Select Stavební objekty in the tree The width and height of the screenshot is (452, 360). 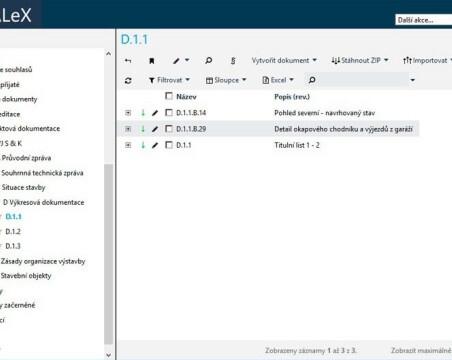(x=26, y=276)
